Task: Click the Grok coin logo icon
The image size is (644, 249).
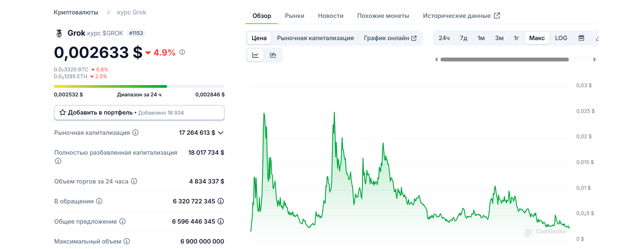Action: click(59, 33)
